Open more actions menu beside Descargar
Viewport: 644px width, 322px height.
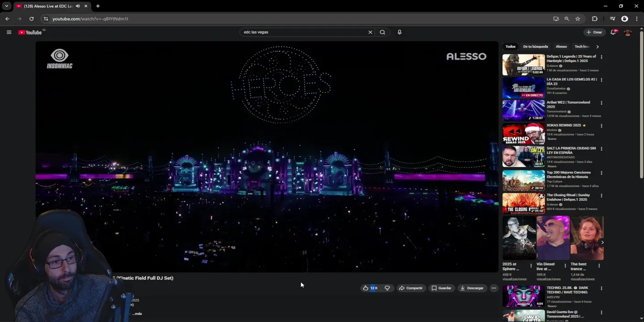(x=494, y=288)
